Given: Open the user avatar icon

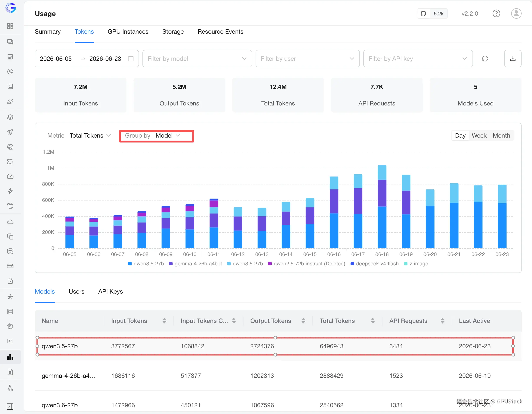Looking at the screenshot, I should tap(516, 14).
